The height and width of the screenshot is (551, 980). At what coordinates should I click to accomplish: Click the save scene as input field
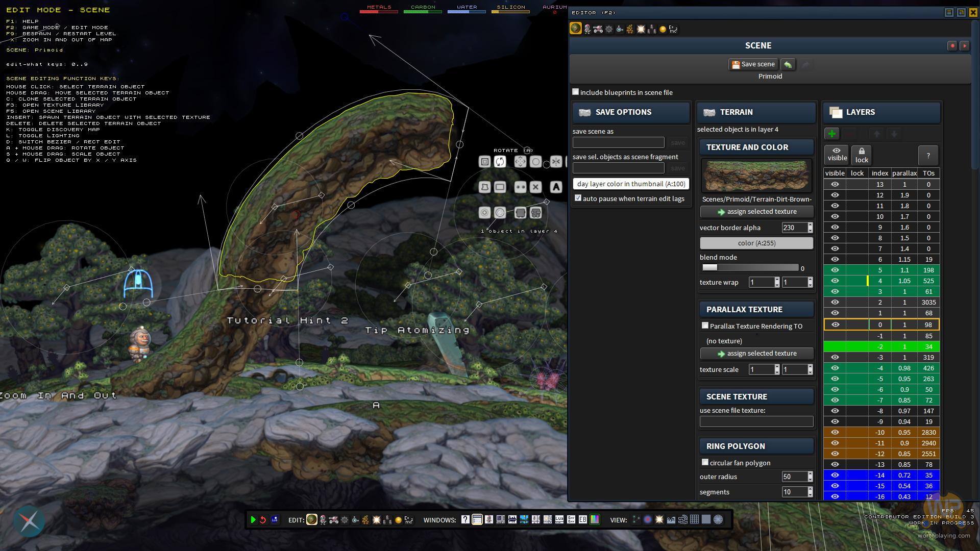coord(618,142)
